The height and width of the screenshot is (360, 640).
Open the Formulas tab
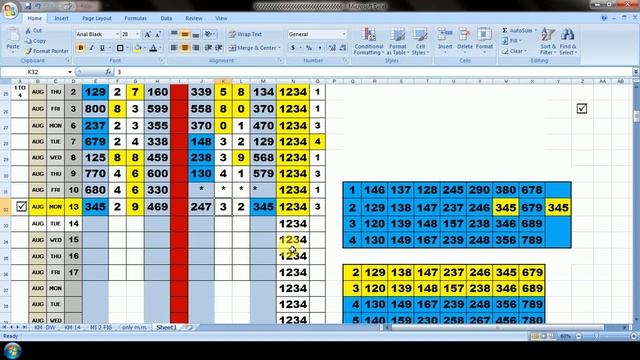pos(136,18)
